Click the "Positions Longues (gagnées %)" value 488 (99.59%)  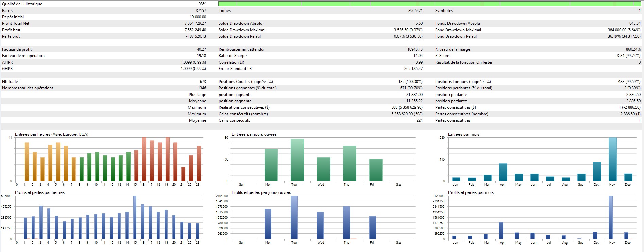629,82
